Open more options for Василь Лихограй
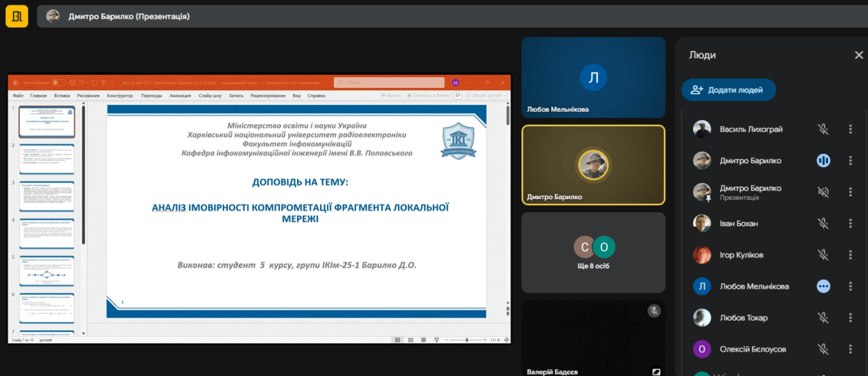Viewport: 868px width, 376px height. 850,129
